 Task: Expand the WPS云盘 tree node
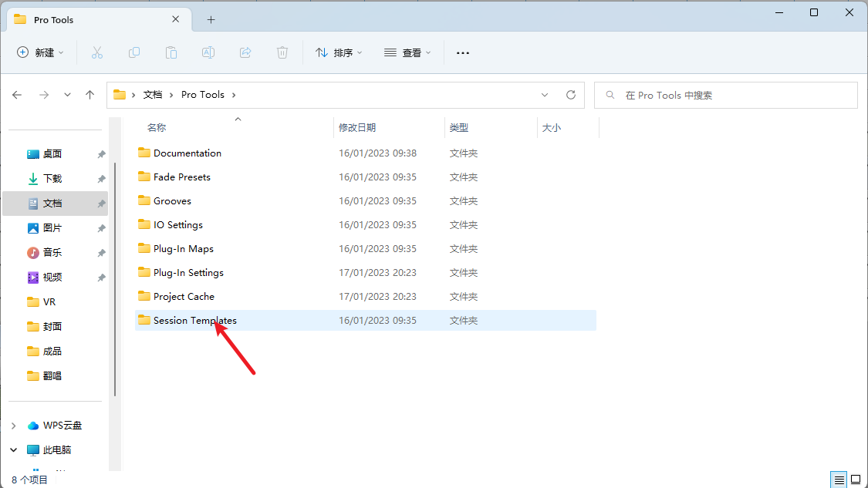[x=14, y=426]
